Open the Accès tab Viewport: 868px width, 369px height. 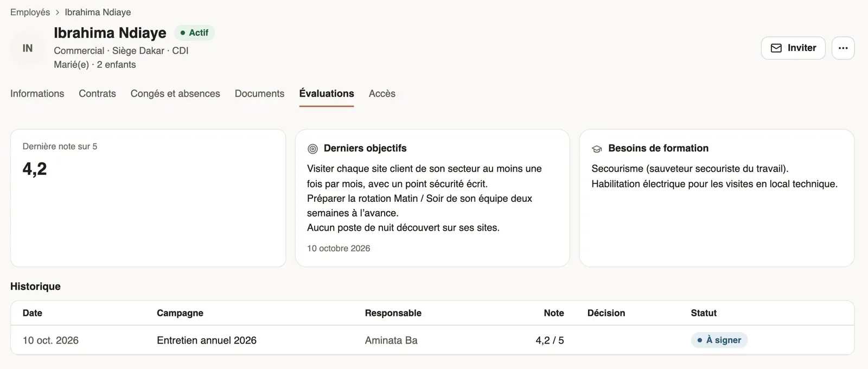pyautogui.click(x=382, y=93)
